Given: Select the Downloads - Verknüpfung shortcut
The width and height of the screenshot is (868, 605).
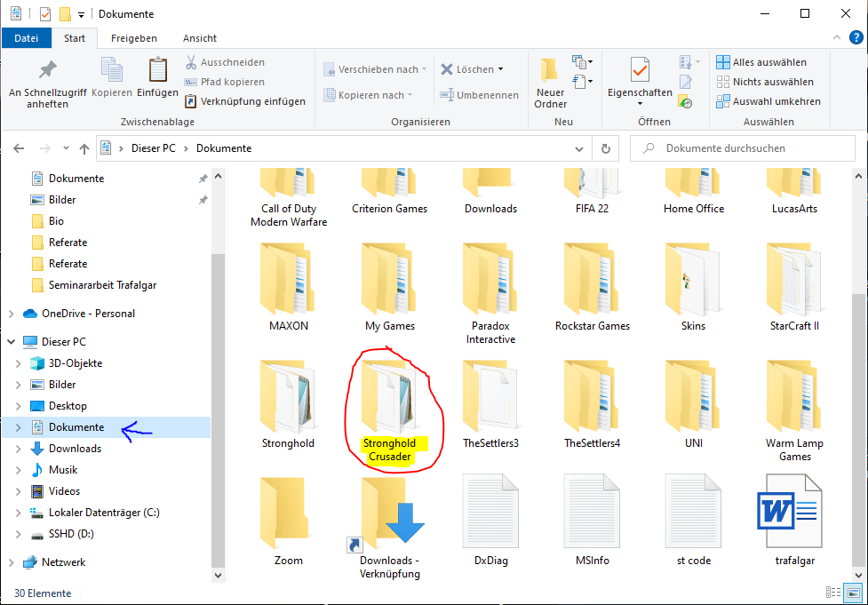Looking at the screenshot, I should [x=390, y=528].
